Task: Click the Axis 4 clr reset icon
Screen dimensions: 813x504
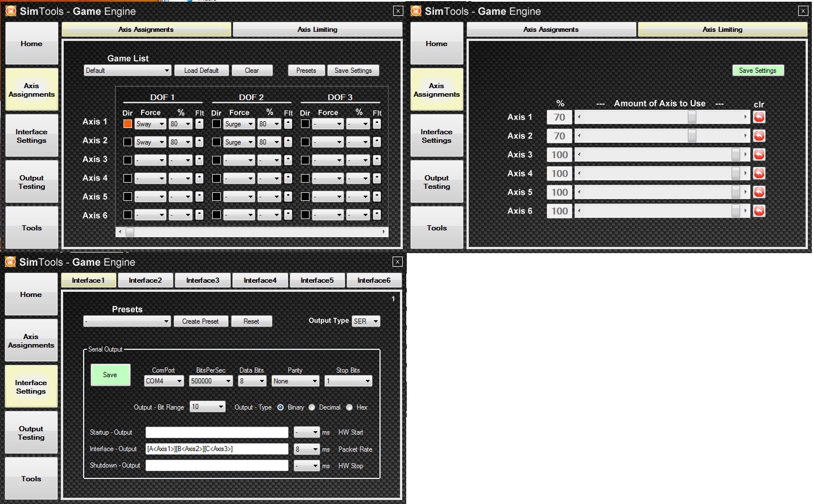Action: tap(759, 173)
